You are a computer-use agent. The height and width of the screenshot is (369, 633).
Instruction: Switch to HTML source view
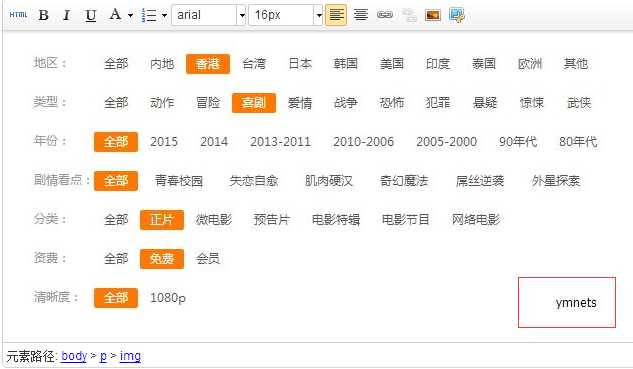click(18, 15)
